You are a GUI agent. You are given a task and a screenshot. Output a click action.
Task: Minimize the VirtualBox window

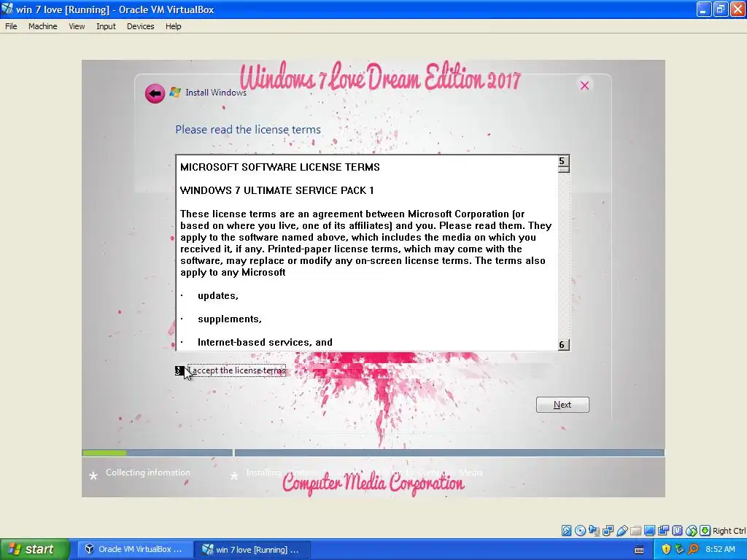point(704,9)
